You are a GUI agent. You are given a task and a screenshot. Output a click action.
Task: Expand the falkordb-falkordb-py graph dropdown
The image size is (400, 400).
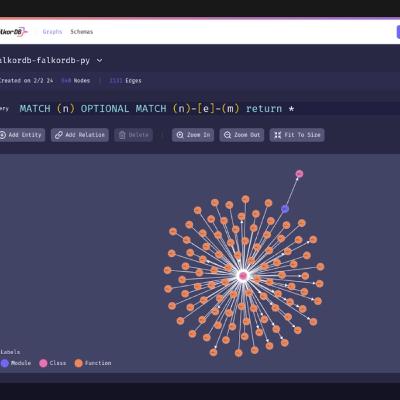(99, 61)
